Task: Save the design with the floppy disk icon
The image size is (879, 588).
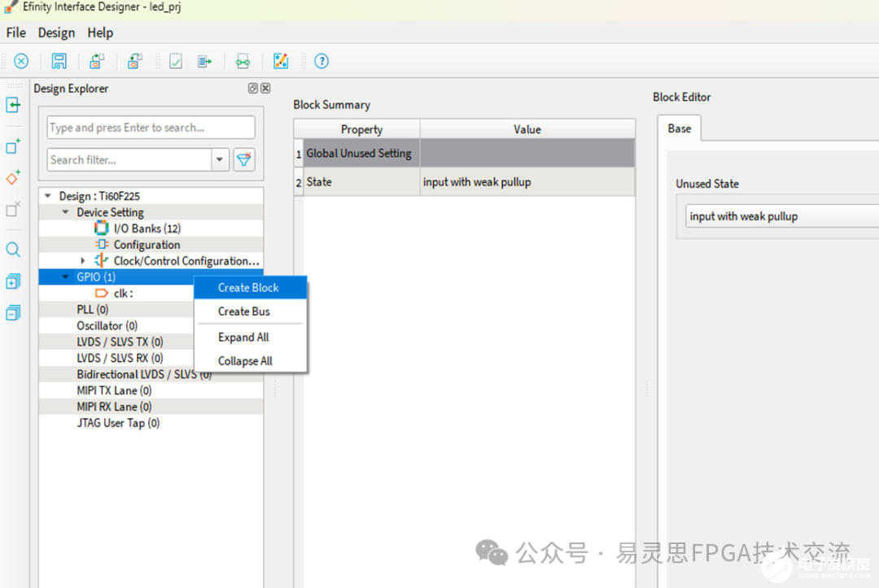Action: pyautogui.click(x=59, y=61)
